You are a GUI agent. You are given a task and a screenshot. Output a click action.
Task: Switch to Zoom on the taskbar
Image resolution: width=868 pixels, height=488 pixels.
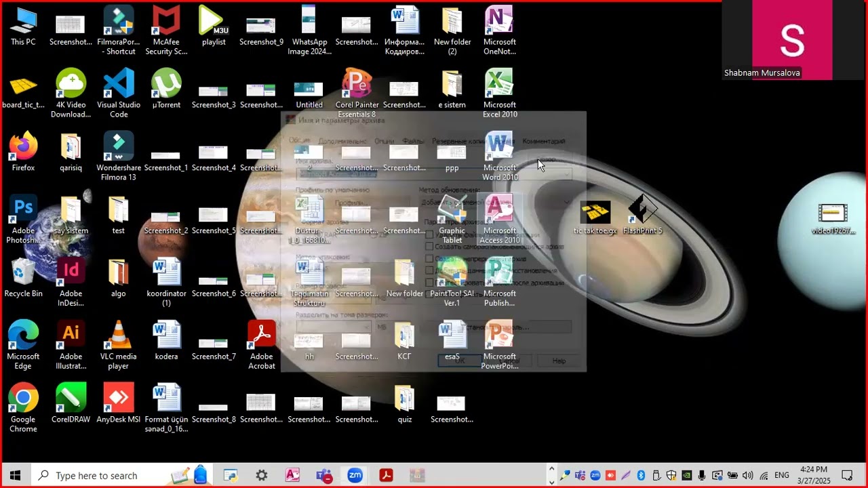(355, 475)
